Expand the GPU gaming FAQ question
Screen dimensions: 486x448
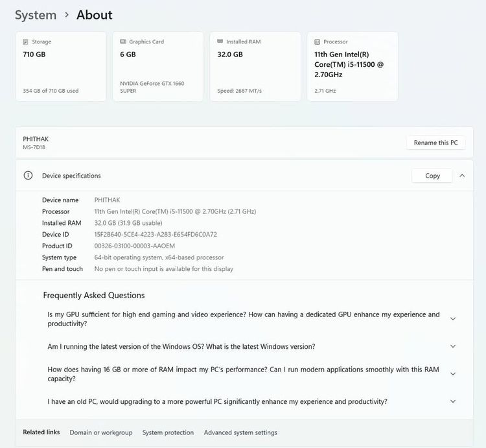(453, 319)
